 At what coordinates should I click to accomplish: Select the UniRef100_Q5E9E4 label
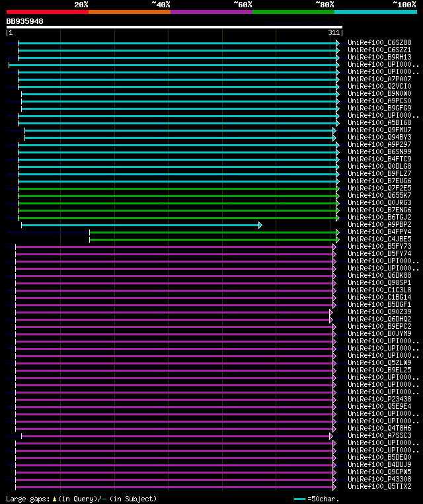coord(379,406)
